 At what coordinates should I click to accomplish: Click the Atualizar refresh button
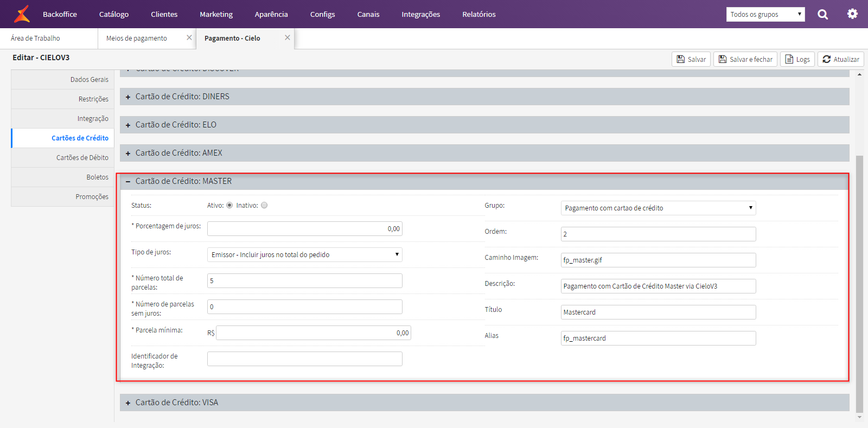coord(841,59)
